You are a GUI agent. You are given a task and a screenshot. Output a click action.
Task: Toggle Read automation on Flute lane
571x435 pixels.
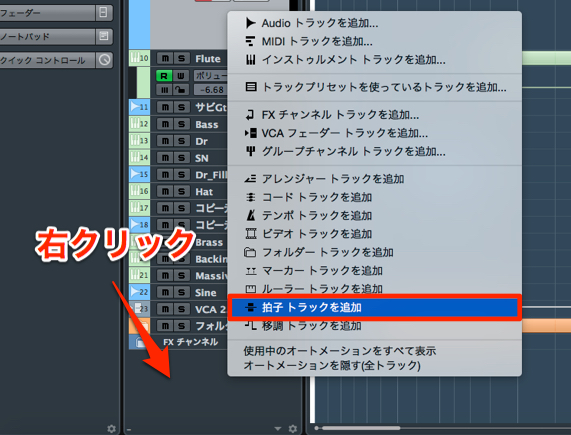click(164, 76)
